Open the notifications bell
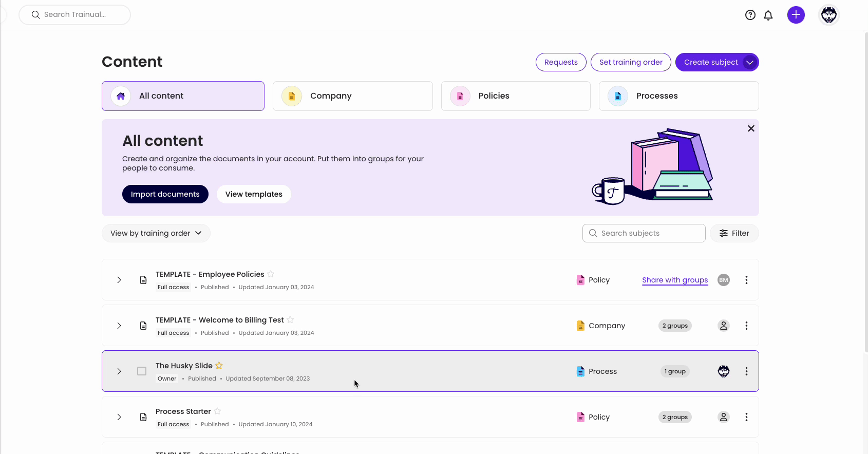 [x=768, y=15]
